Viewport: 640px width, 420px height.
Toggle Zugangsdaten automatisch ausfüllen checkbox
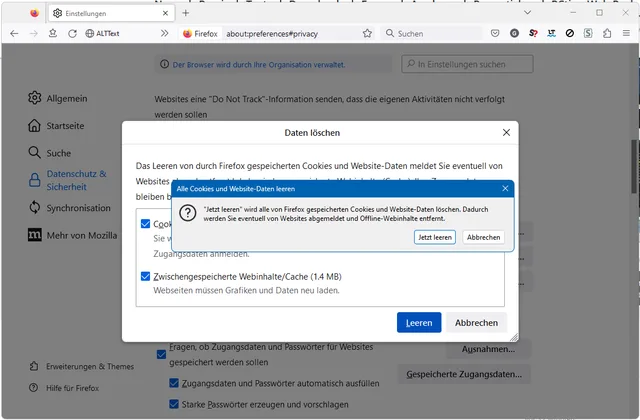(174, 383)
